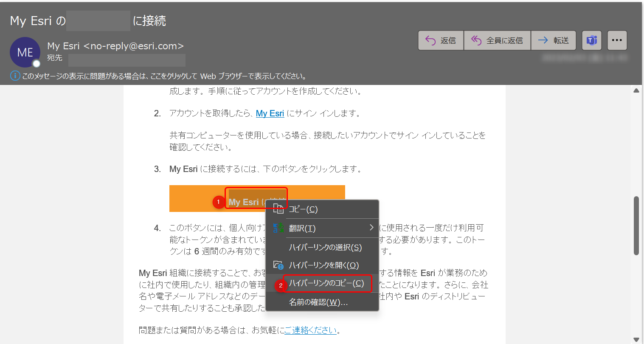Open the contact us (ご連絡ください) link
Image resolution: width=644 pixels, height=344 pixels.
311,330
